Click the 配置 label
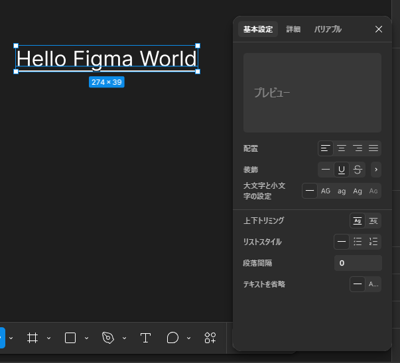 251,149
